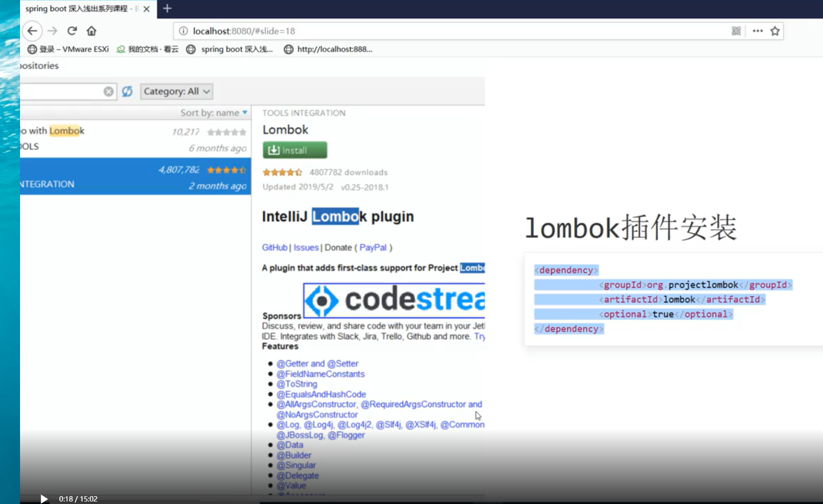Open the @EqualsAndHashCode link

(321, 394)
